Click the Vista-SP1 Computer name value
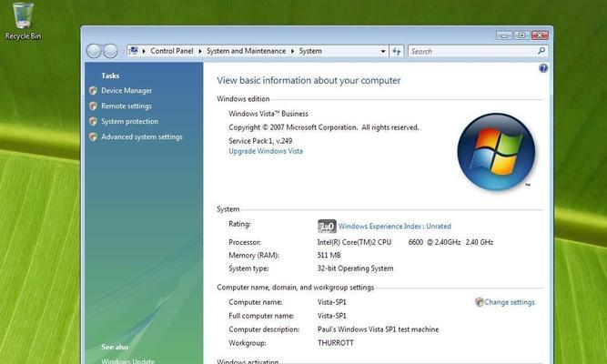This screenshot has width=607, height=364. (x=332, y=302)
